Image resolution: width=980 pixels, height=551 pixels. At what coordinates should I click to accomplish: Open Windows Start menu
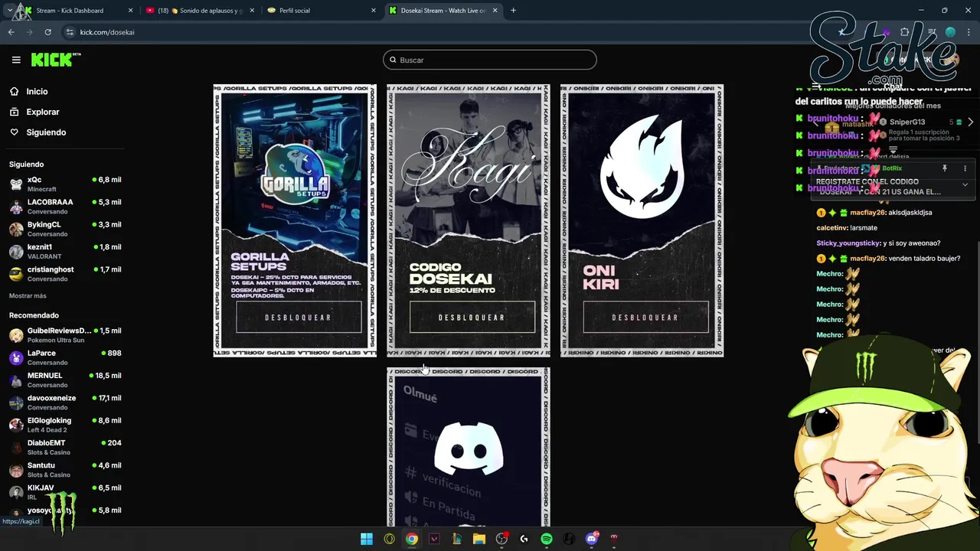tap(367, 539)
